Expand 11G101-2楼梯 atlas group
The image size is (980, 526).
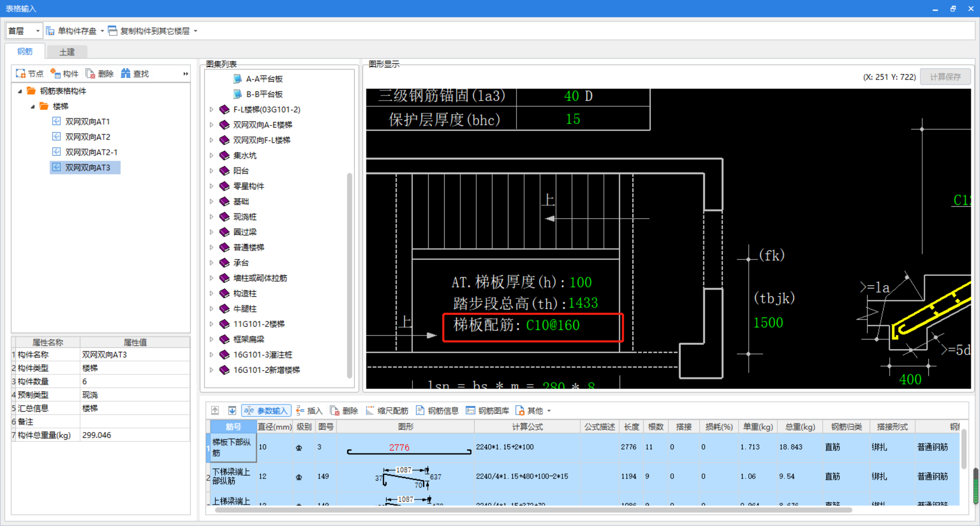[x=211, y=324]
